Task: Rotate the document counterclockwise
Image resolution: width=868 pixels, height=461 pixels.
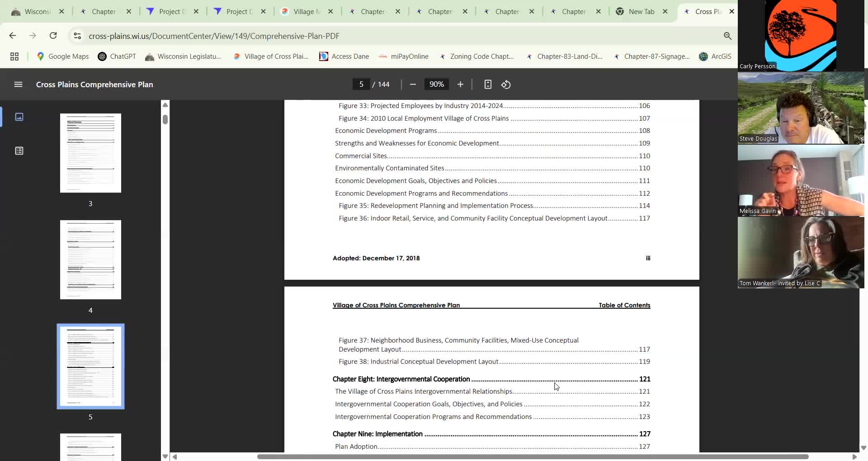Action: tap(506, 85)
